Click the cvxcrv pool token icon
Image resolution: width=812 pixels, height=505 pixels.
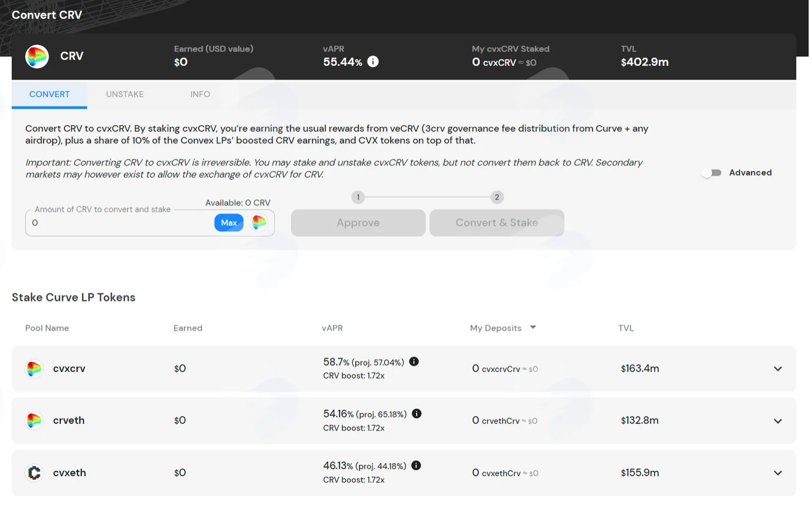tap(34, 369)
